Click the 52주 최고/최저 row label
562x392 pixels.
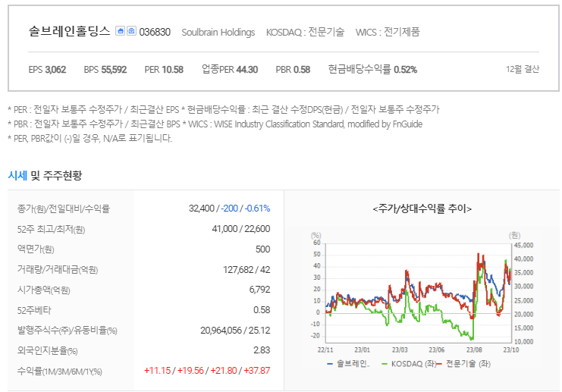[52, 229]
